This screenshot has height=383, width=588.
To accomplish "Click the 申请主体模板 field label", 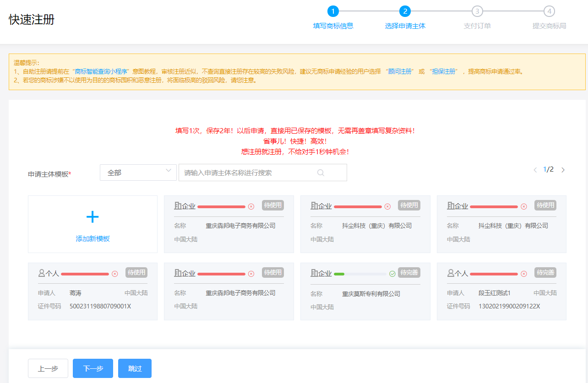I will coord(49,174).
